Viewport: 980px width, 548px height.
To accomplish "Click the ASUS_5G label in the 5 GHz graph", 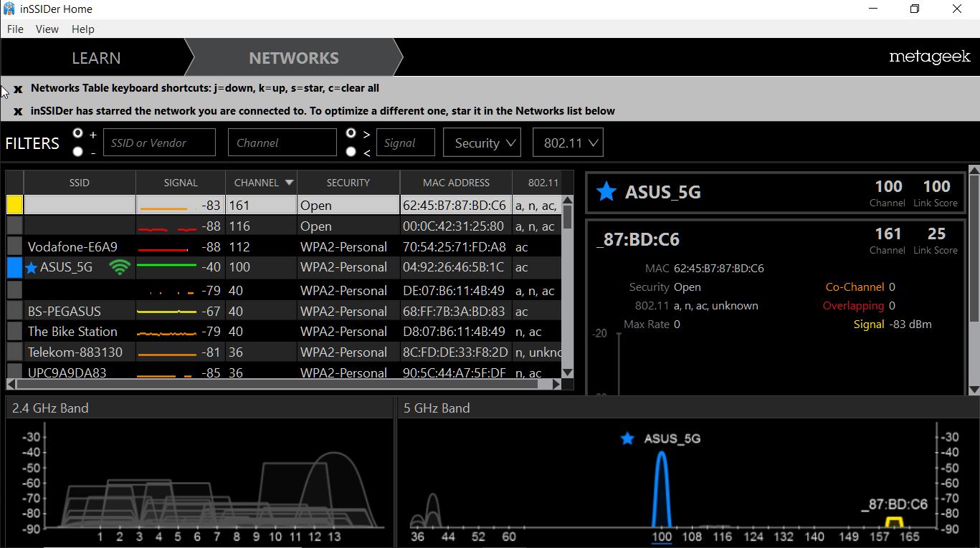I will 671,438.
